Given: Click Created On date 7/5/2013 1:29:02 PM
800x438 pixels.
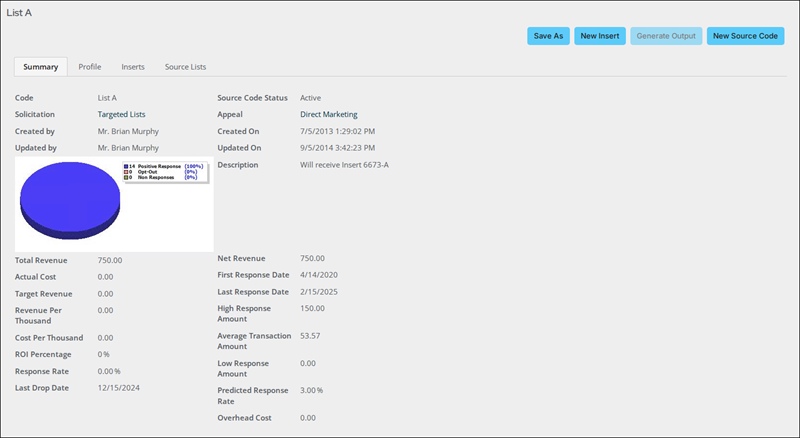Looking at the screenshot, I should point(337,131).
